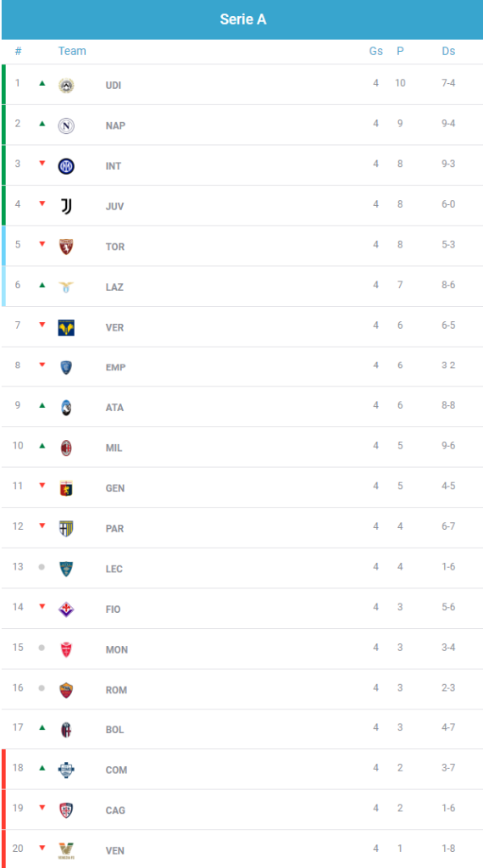Screen dimensions: 483x868
Task: Click the AC Milan crest icon
Action: click(x=66, y=448)
